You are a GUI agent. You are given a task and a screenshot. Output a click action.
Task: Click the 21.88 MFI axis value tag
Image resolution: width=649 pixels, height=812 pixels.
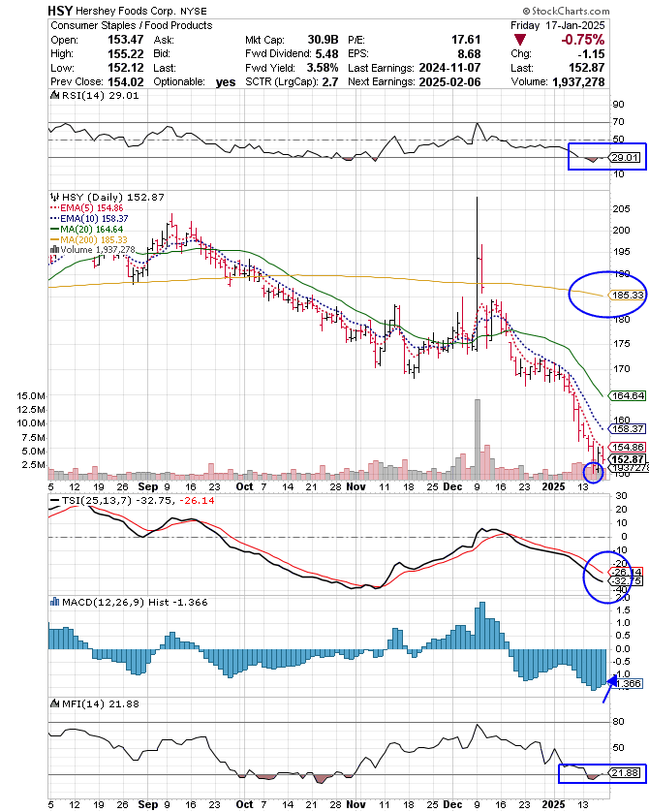625,772
